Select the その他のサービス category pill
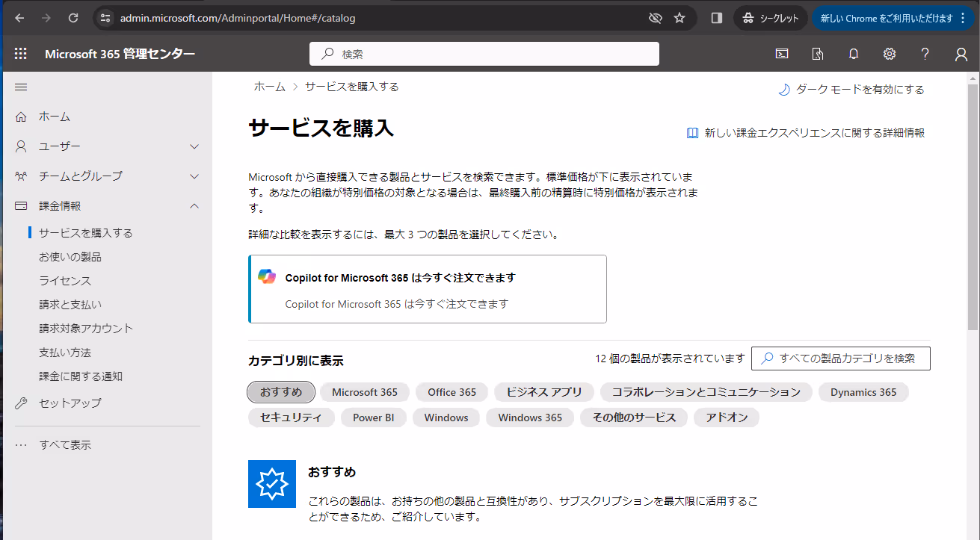This screenshot has width=980, height=540. [634, 418]
